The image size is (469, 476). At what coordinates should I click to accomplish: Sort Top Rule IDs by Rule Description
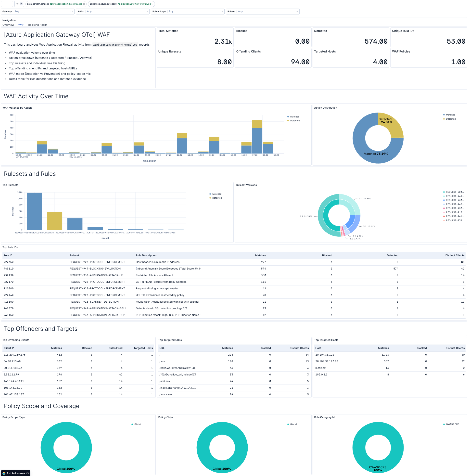(146, 256)
